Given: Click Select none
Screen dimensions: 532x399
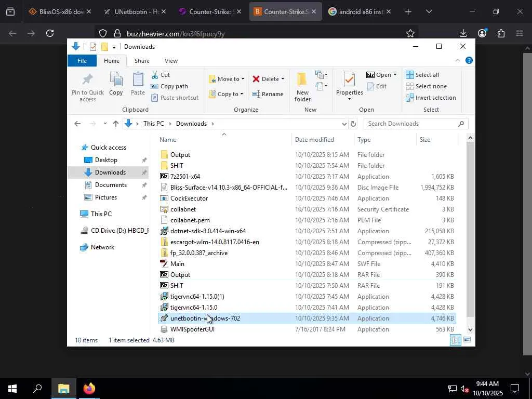Looking at the screenshot, I should 426,86.
